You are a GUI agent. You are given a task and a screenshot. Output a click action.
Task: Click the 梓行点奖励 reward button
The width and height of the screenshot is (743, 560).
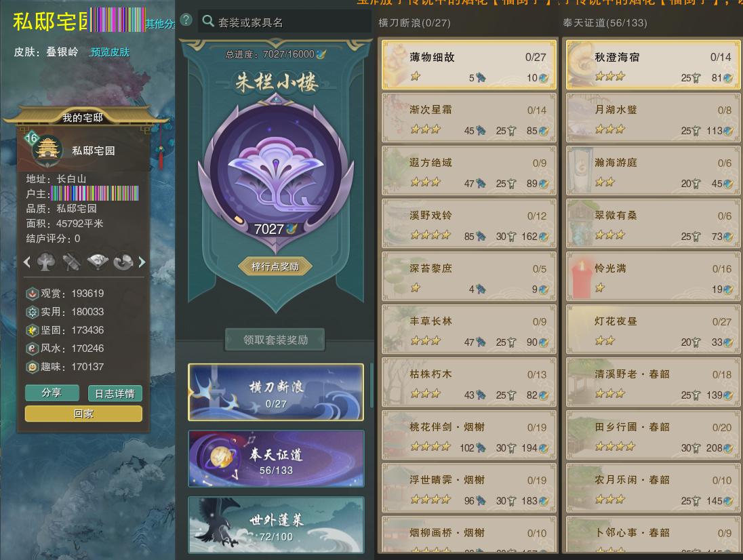click(x=275, y=266)
